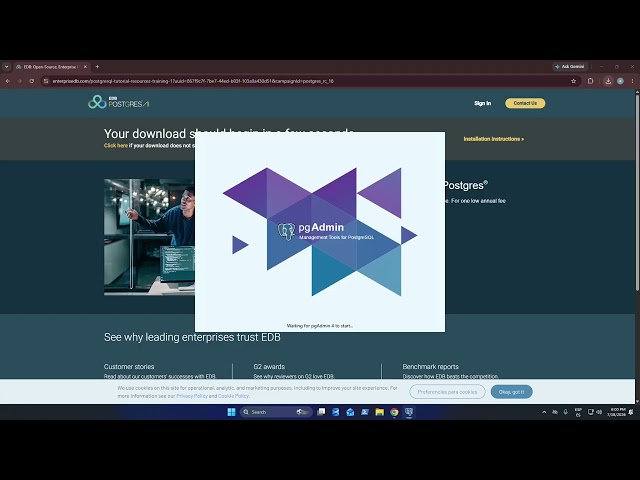640x480 pixels.
Task: Click the EDB Postgres AI logo
Action: point(118,102)
